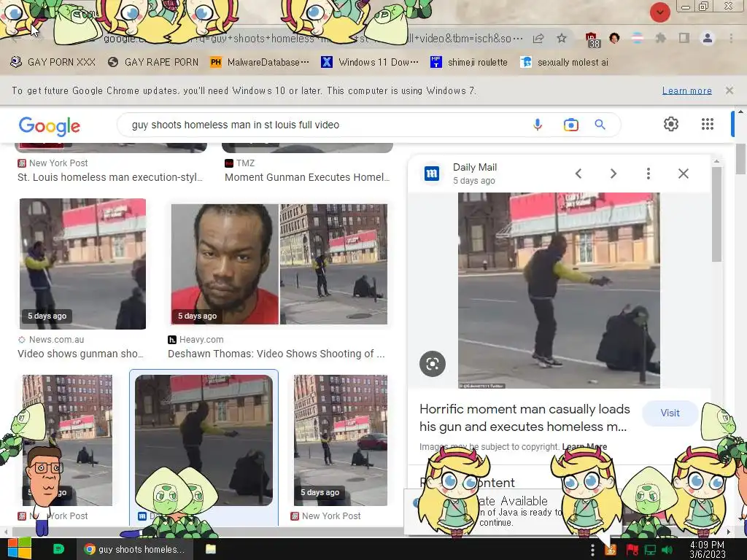Screen dimensions: 747x560
Task: Open Action Center red flag tray icon
Action: tap(632, 550)
